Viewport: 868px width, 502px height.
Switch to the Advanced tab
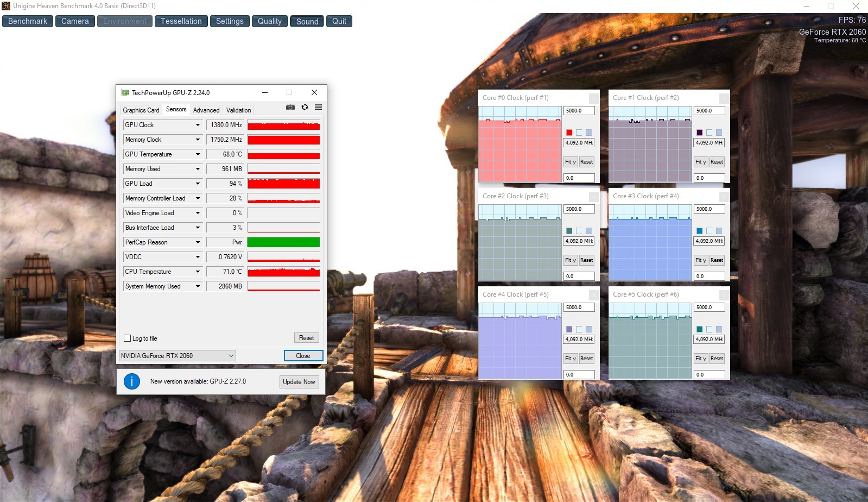(206, 110)
